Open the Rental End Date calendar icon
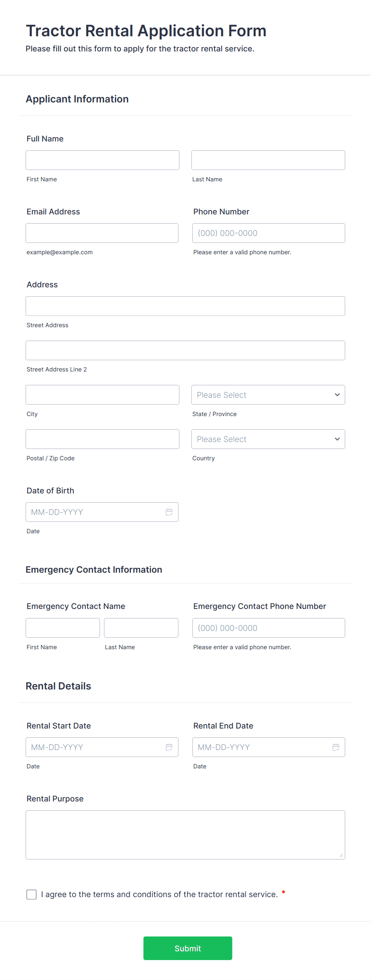This screenshot has height=980, width=371. tap(336, 747)
